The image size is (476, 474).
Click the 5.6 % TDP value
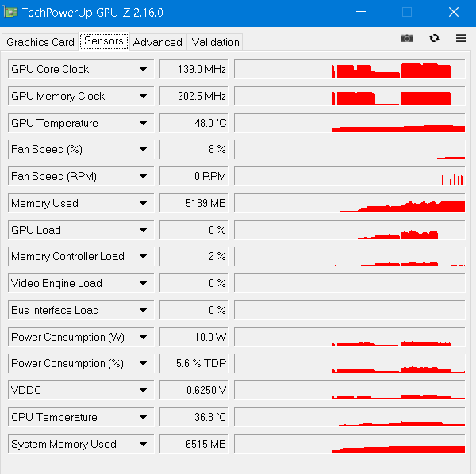pos(194,363)
